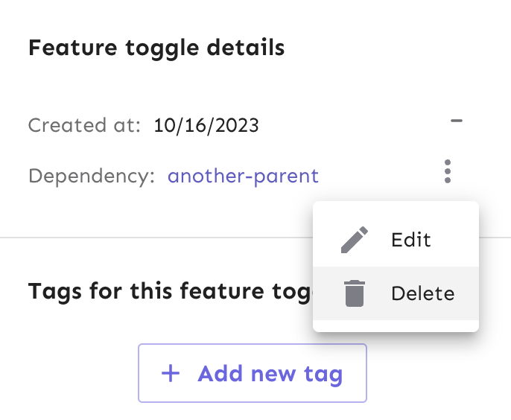Click the 10/16/2023 date value
The image size is (511, 420).
pos(206,125)
